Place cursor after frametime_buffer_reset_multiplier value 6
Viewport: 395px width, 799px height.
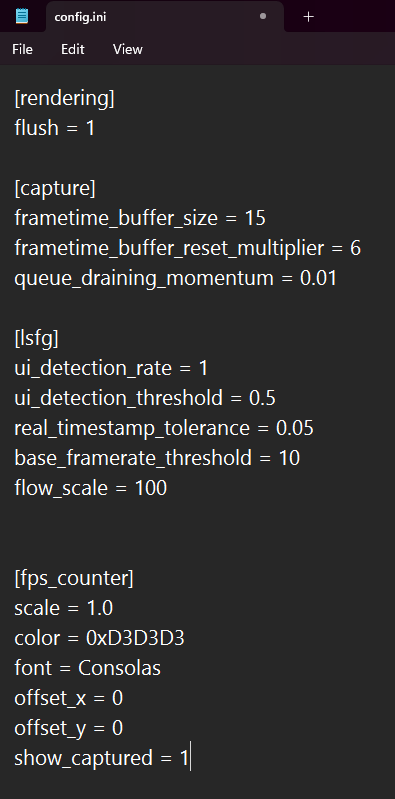(x=361, y=248)
